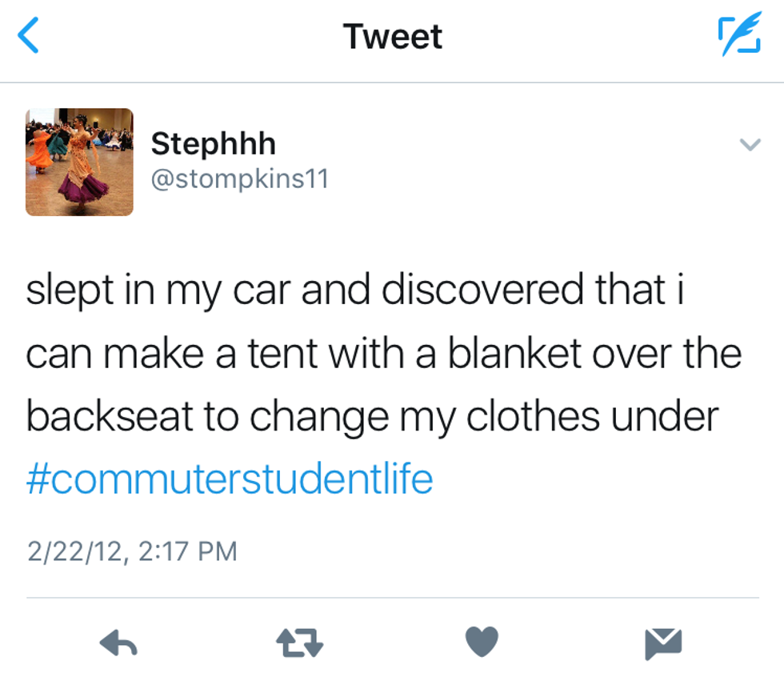The width and height of the screenshot is (784, 685).
Task: Open Stephhh's profile photo
Action: pos(79,162)
